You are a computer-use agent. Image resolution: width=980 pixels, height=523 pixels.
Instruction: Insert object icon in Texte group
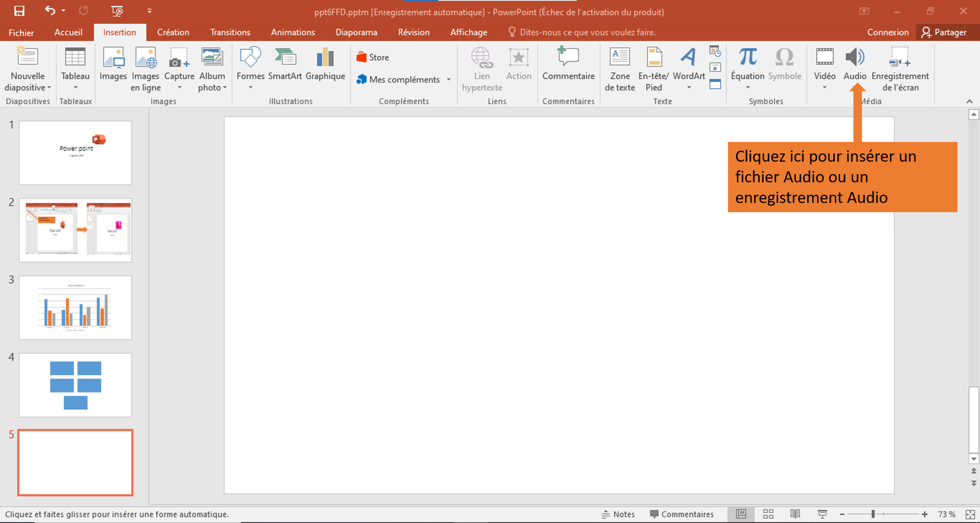click(715, 84)
